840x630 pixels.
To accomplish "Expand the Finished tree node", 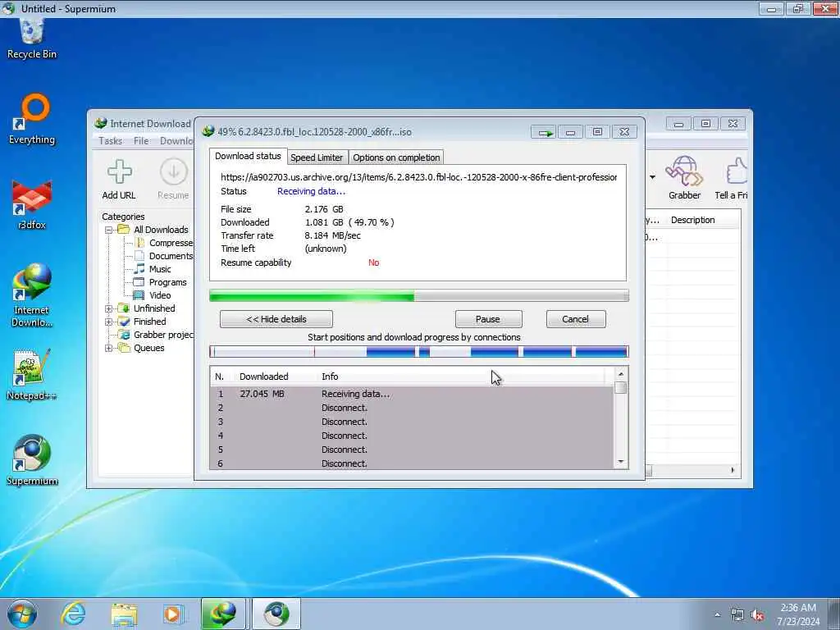I will (x=109, y=322).
